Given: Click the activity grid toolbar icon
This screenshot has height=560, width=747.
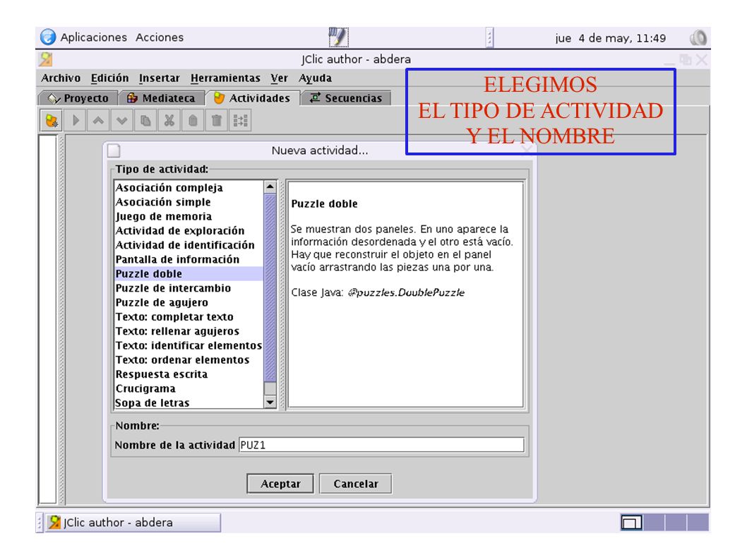Looking at the screenshot, I should 240,121.
